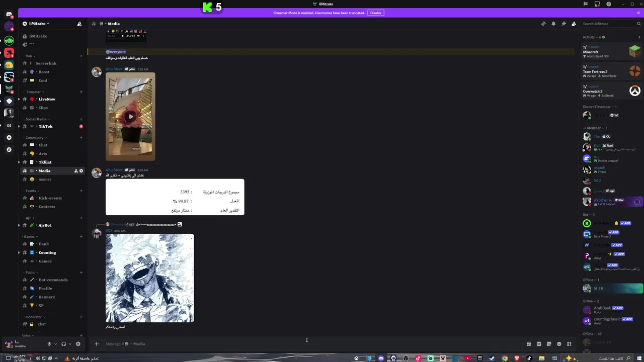The height and width of the screenshot is (362, 644).
Task: Open the Boost channel
Action: [x=53, y=72]
